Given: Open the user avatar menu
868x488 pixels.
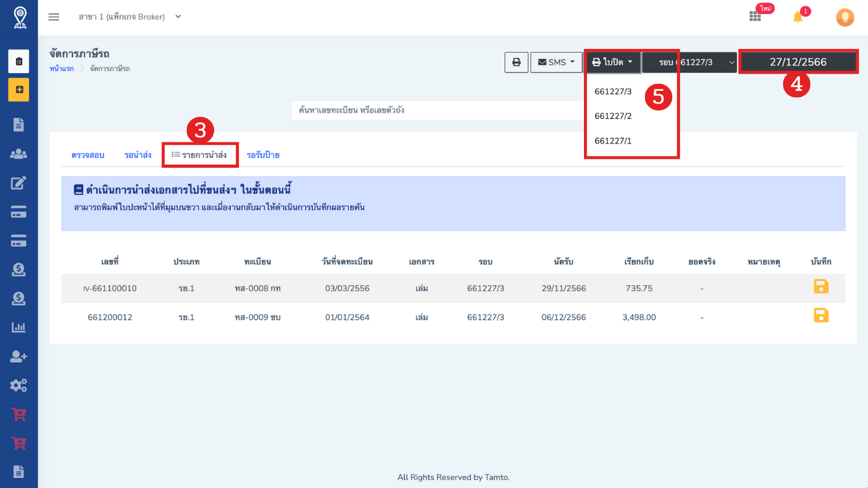Looking at the screenshot, I should (844, 17).
